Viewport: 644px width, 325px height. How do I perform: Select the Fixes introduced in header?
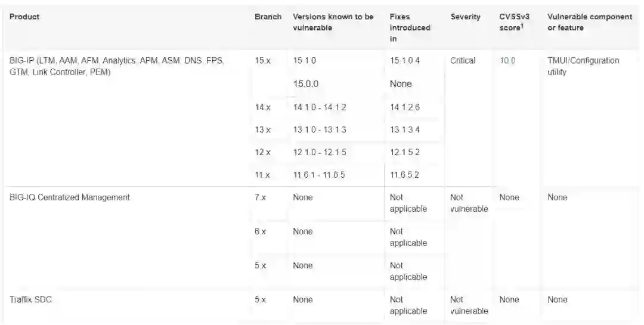click(410, 27)
